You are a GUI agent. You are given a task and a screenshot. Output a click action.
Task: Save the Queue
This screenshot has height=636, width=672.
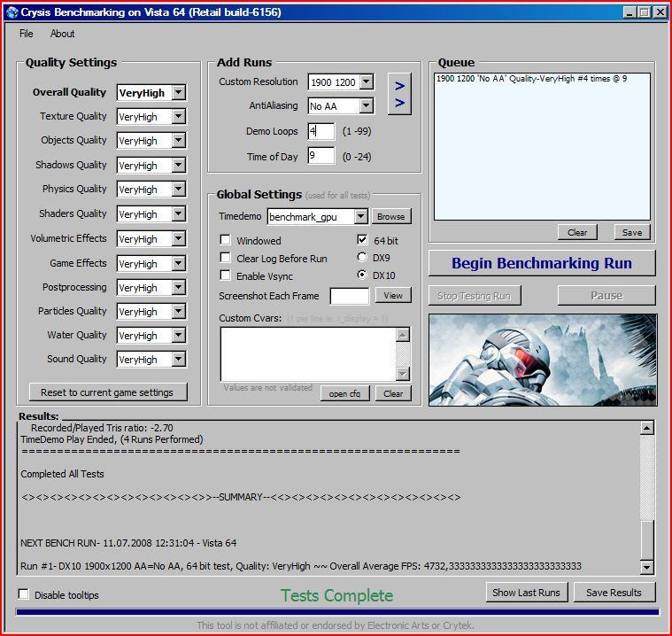(632, 232)
